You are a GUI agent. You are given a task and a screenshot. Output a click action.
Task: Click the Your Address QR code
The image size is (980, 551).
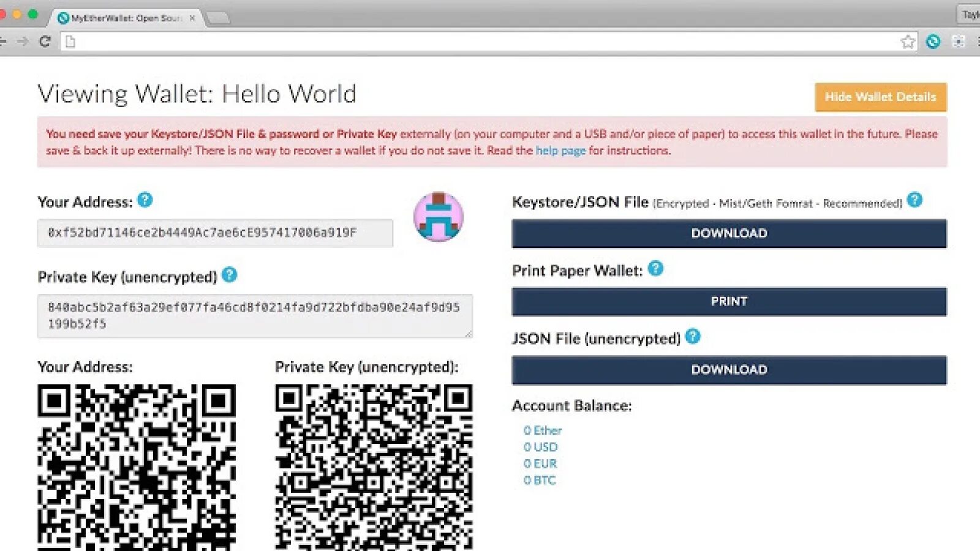tap(137, 467)
